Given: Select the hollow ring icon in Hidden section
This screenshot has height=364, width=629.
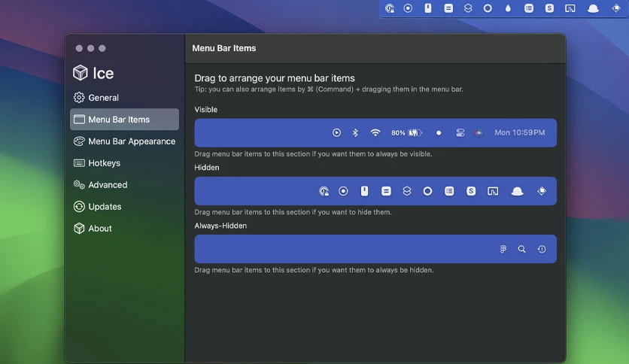Looking at the screenshot, I should [x=427, y=191].
